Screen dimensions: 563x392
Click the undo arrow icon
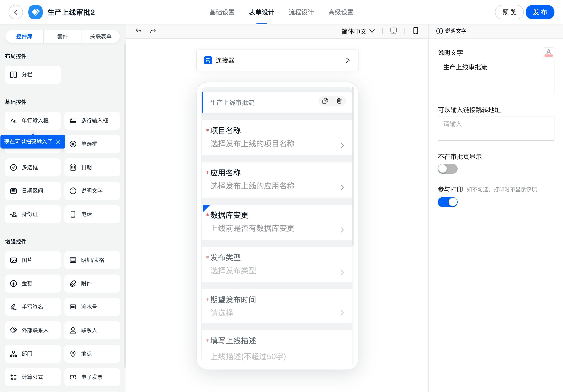pyautogui.click(x=138, y=31)
